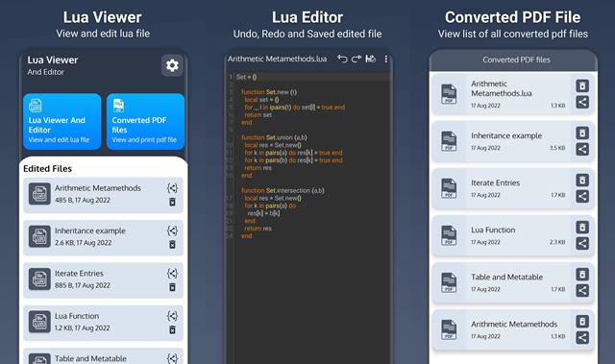Screen dimensions: 615x364
Task: Share Iterate Entries edited file
Action: (x=172, y=274)
